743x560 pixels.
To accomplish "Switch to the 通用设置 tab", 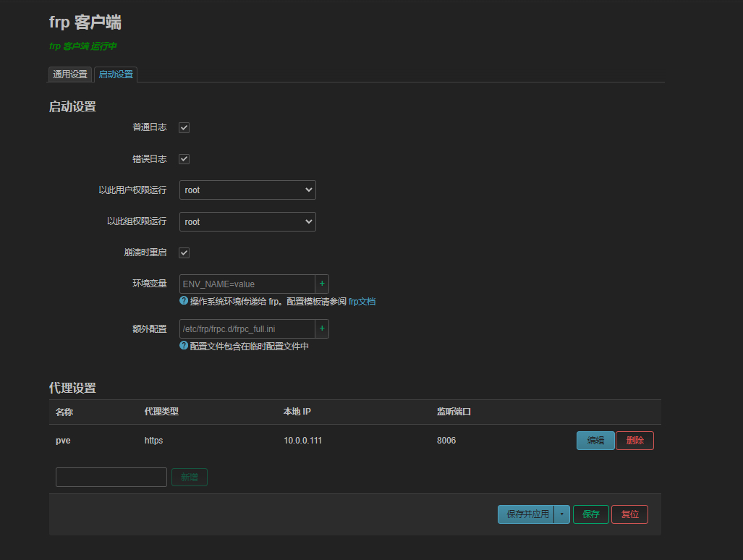I will coord(70,75).
